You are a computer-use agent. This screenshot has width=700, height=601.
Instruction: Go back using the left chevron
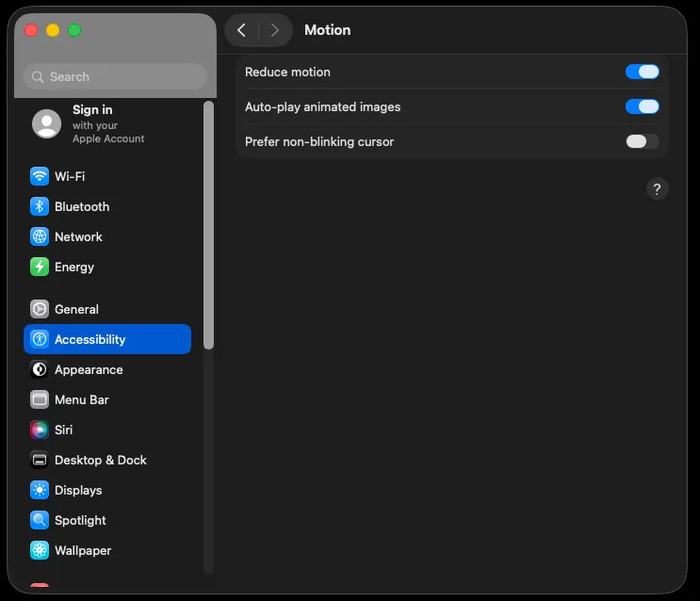241,30
